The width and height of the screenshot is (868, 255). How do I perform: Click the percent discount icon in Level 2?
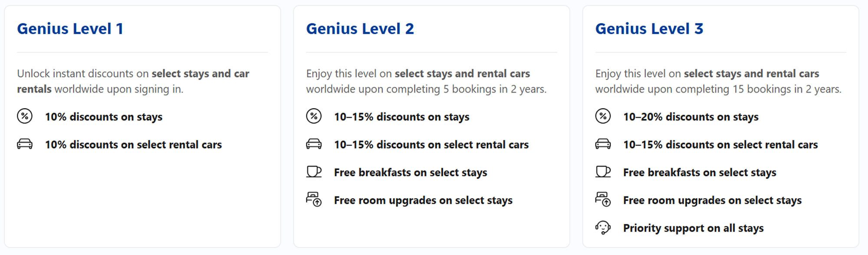pyautogui.click(x=314, y=116)
